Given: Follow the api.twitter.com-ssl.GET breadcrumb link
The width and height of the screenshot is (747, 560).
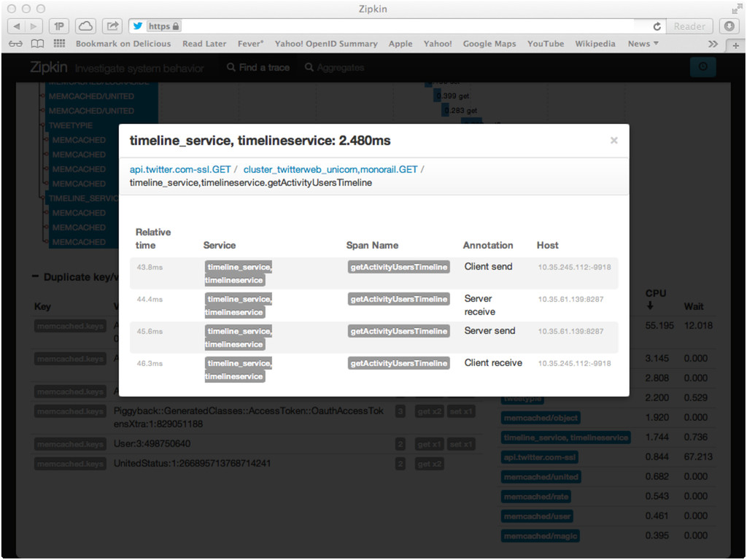Looking at the screenshot, I should tap(180, 169).
